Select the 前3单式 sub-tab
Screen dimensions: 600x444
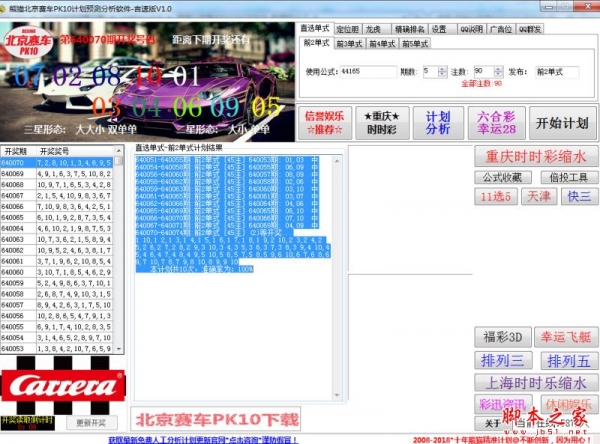point(349,44)
